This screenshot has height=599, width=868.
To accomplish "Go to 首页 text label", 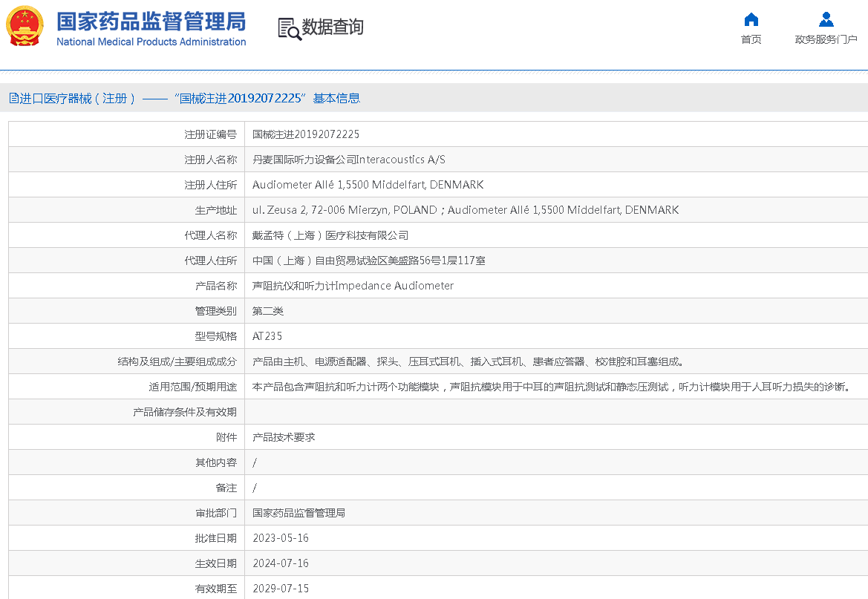I will point(751,39).
